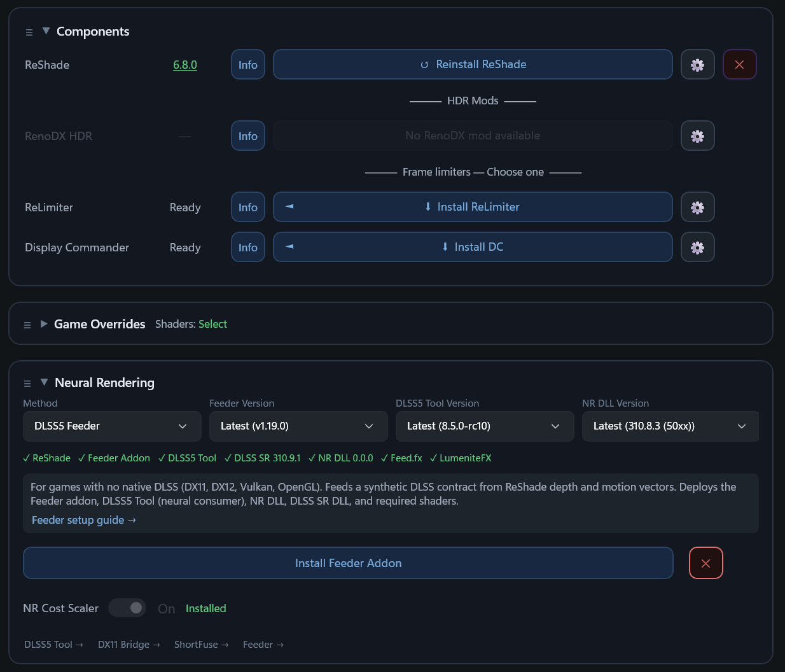Screen dimensions: 785x672
Task: Grab the Components section drag handle
Action: pos(29,32)
